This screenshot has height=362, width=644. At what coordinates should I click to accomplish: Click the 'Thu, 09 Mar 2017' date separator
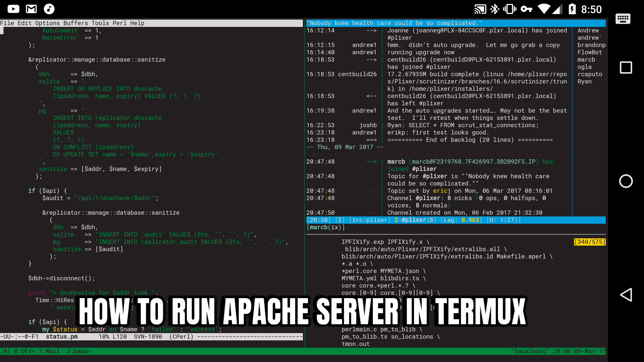(345, 147)
